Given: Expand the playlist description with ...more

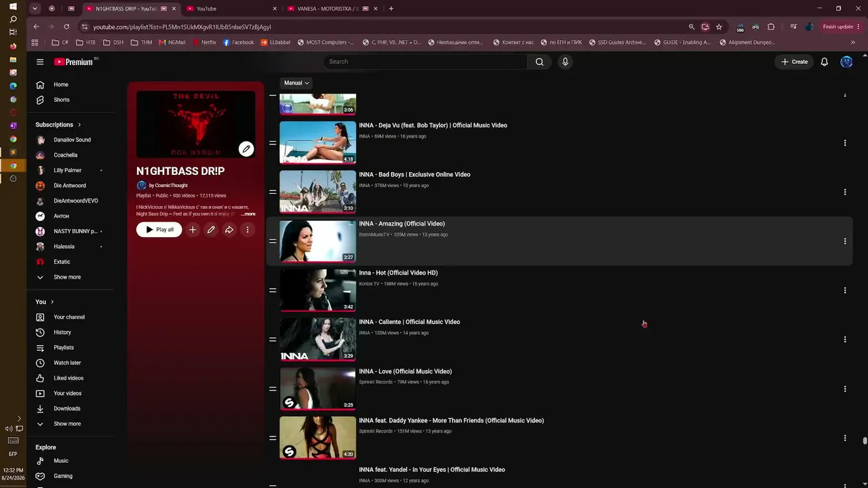Looking at the screenshot, I should [248, 214].
